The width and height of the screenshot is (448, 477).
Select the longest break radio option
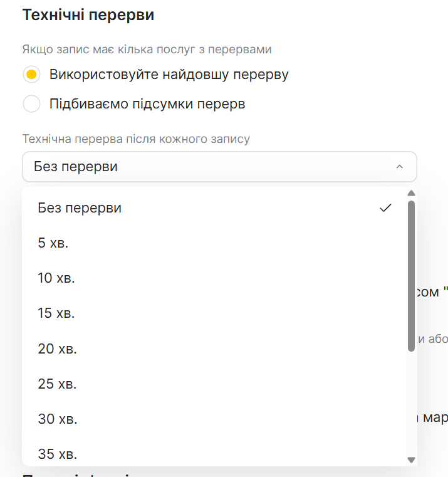pyautogui.click(x=32, y=75)
